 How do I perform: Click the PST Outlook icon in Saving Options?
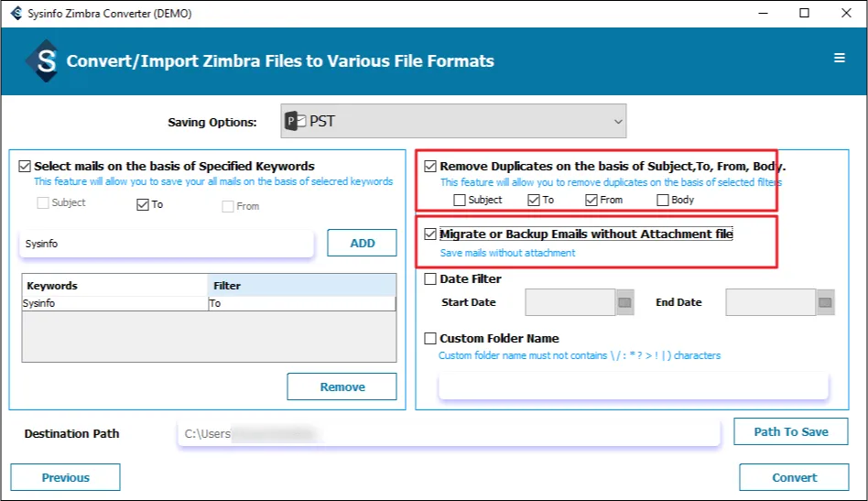[x=296, y=121]
